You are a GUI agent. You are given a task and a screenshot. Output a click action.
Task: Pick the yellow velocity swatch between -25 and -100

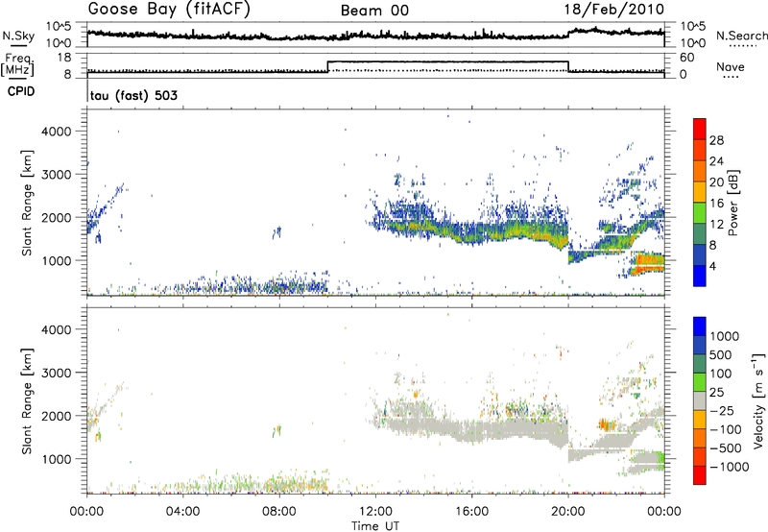700,420
